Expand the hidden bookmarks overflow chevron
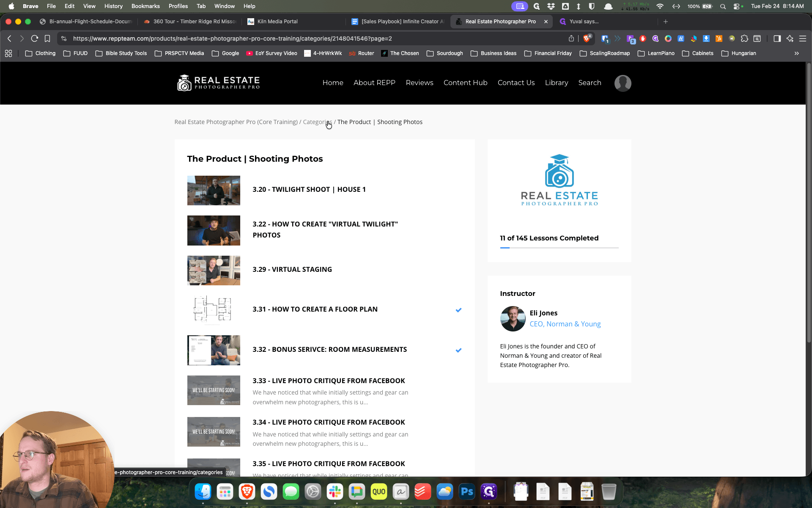 click(796, 53)
